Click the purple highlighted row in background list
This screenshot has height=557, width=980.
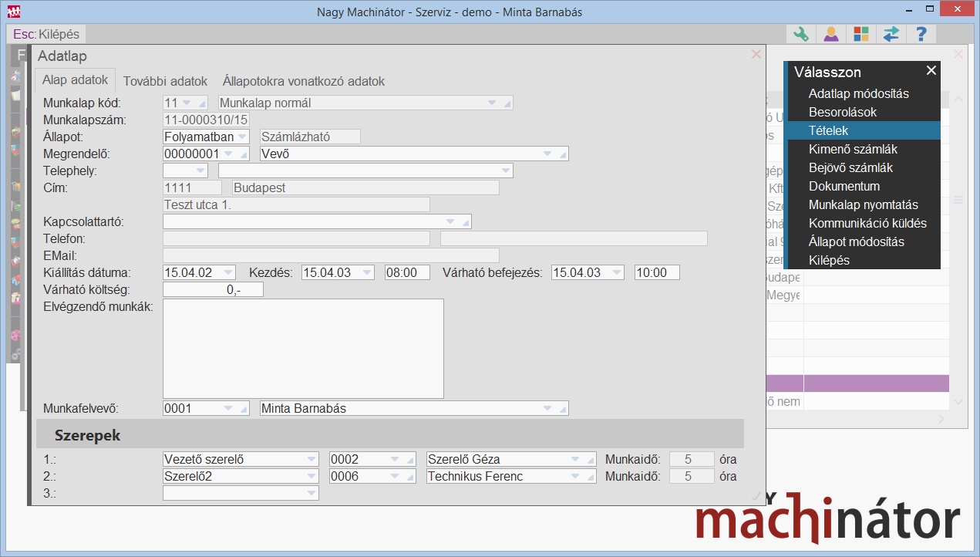(x=857, y=383)
